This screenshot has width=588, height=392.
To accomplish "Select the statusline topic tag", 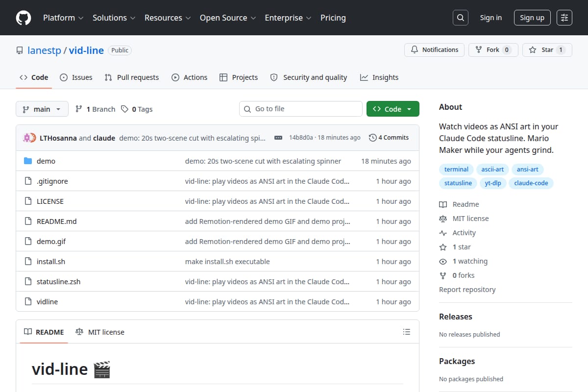I will click(x=458, y=183).
